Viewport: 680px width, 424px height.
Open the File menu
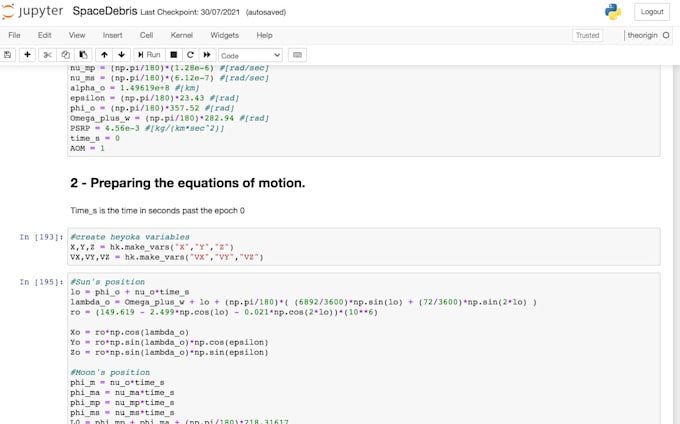14,35
